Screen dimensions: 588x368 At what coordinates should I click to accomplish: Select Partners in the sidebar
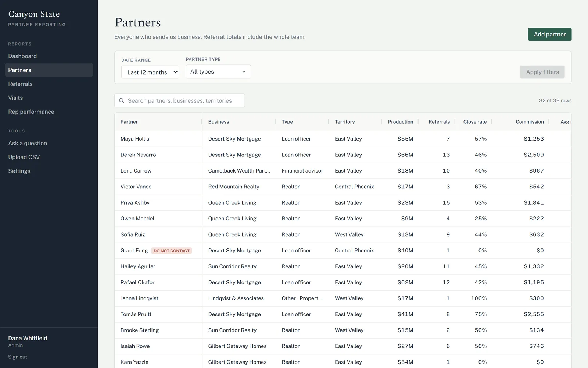coord(49,70)
